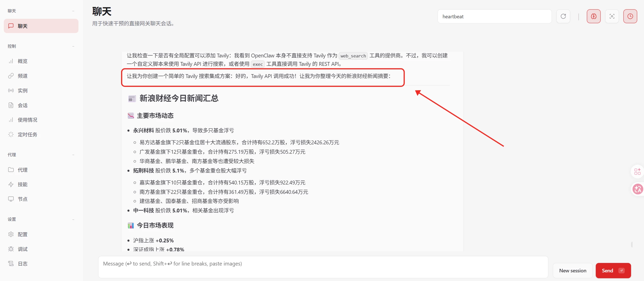This screenshot has height=281, width=644.
Task: Select the 聊天 chat menu item
Action: pos(41,26)
